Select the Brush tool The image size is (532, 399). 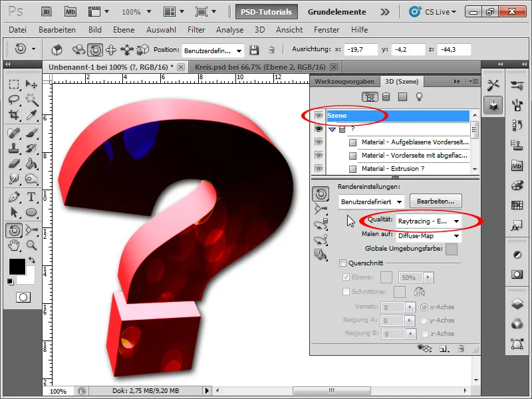[31, 132]
